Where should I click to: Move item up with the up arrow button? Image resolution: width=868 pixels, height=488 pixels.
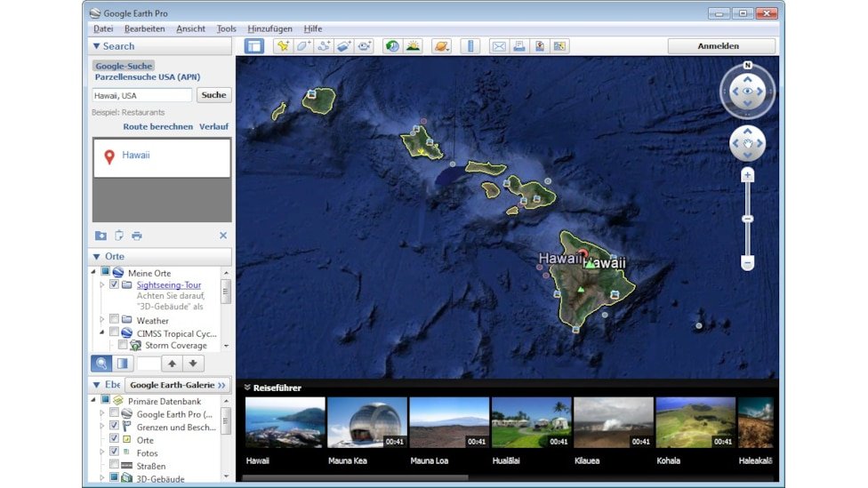coord(173,364)
